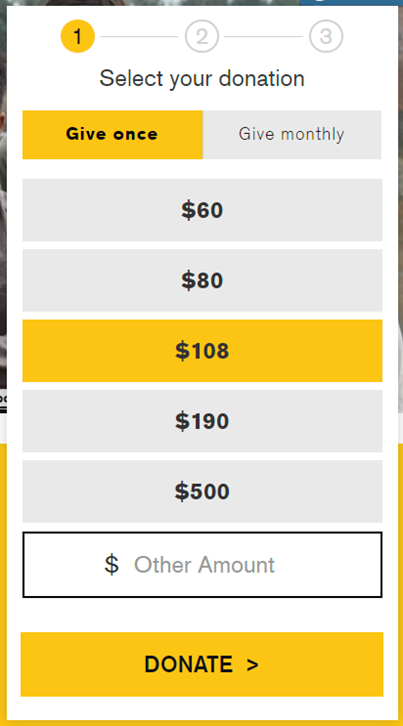Focus the Other Amount input field
Image resolution: width=403 pixels, height=726 pixels.
pos(202,565)
